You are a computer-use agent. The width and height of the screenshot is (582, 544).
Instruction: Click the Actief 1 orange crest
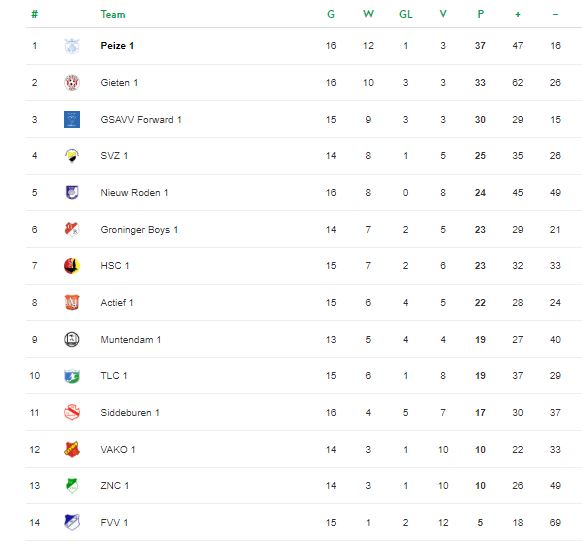[x=72, y=302]
